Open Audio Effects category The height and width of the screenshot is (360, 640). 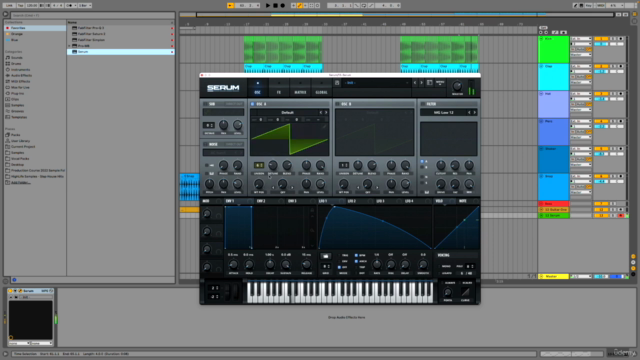[21, 76]
